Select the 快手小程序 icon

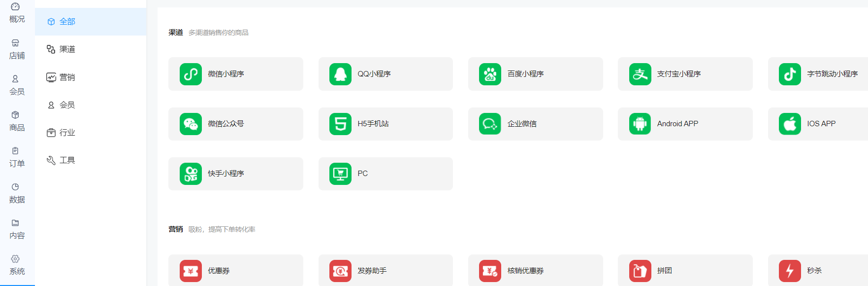click(191, 174)
